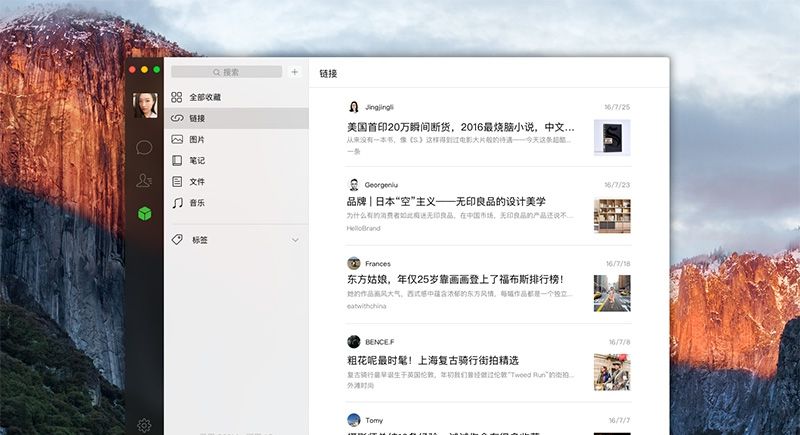
Task: Select the 链接 link chain icon
Action: click(x=177, y=118)
